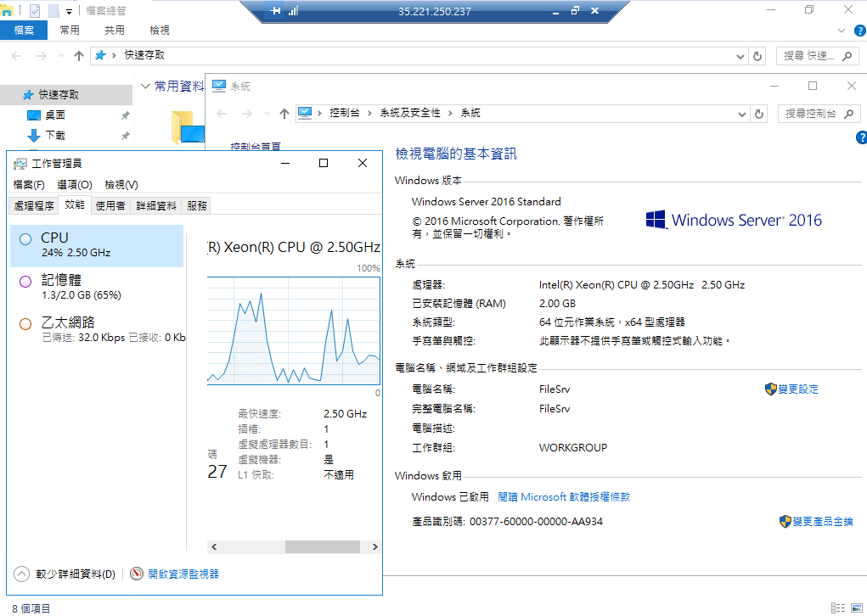Click forward arrow in System window
Screen dimensions: 867x616
[x=247, y=113]
